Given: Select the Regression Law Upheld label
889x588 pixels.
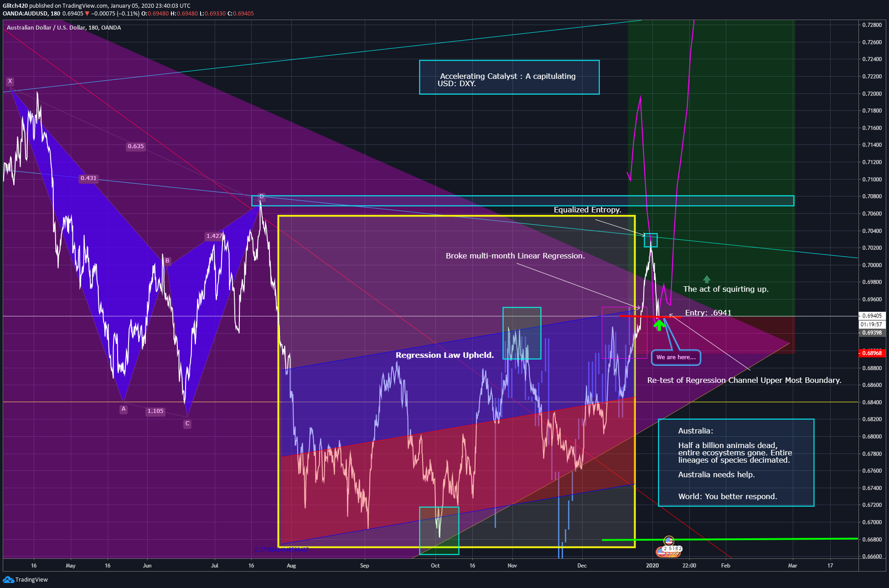Looking at the screenshot, I should [444, 355].
